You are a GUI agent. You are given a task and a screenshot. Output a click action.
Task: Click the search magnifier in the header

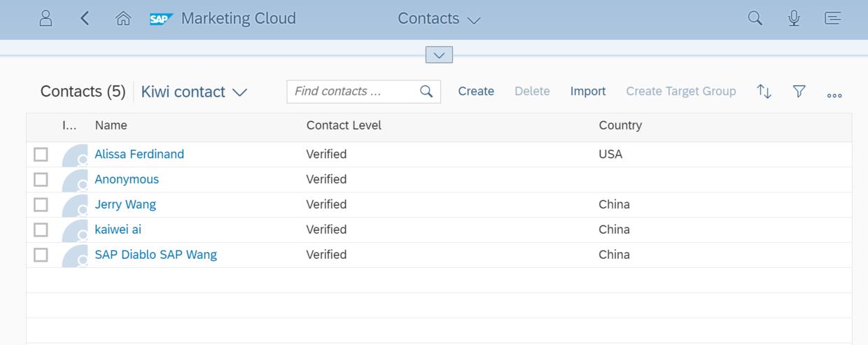click(x=755, y=19)
